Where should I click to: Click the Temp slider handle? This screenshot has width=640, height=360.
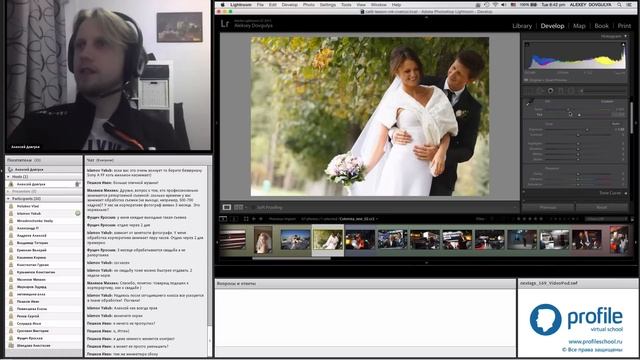568,109
